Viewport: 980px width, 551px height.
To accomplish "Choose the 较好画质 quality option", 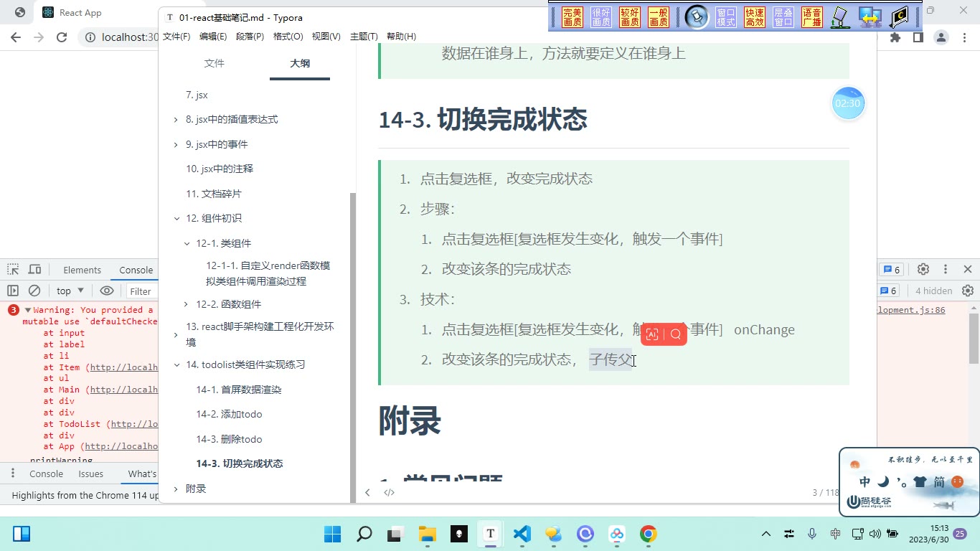I will 630,17.
